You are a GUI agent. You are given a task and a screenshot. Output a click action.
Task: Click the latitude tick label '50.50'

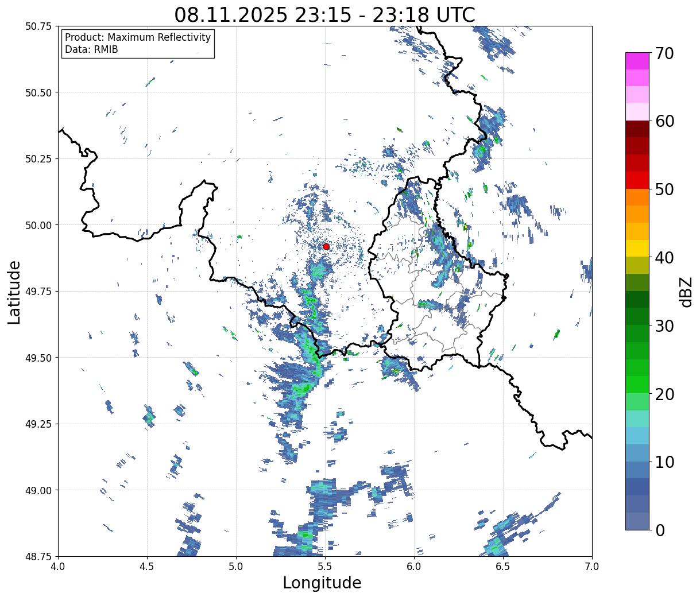38,92
